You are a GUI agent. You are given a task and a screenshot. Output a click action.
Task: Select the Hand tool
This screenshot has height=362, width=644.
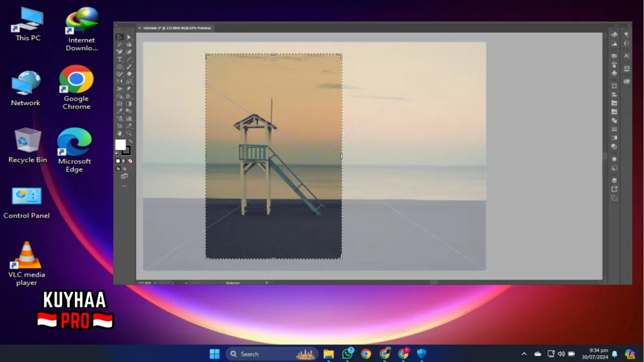[x=119, y=133]
